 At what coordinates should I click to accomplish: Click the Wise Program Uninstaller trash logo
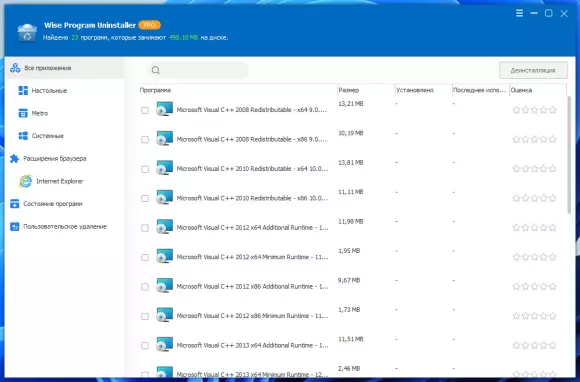pyautogui.click(x=27, y=33)
